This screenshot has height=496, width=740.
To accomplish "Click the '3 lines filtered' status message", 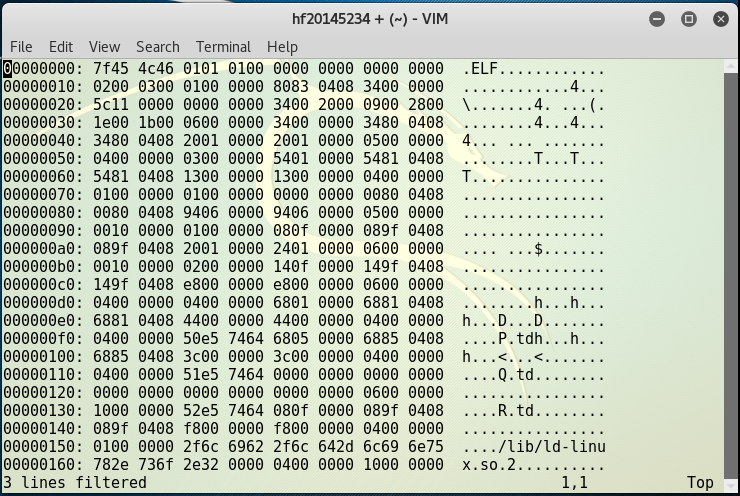I will (75, 482).
